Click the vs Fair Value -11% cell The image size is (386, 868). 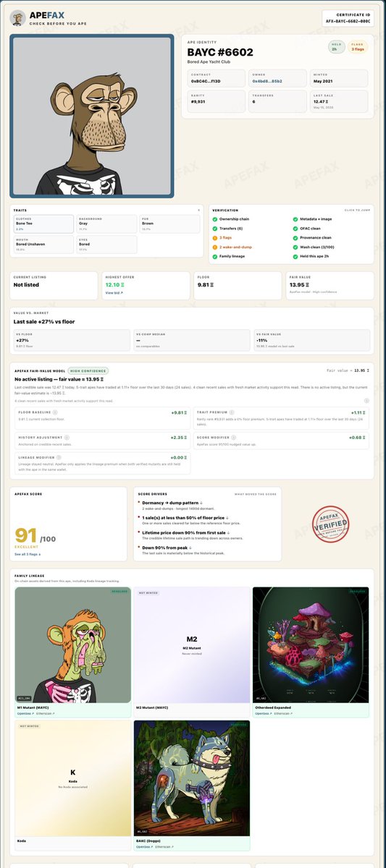[311, 340]
